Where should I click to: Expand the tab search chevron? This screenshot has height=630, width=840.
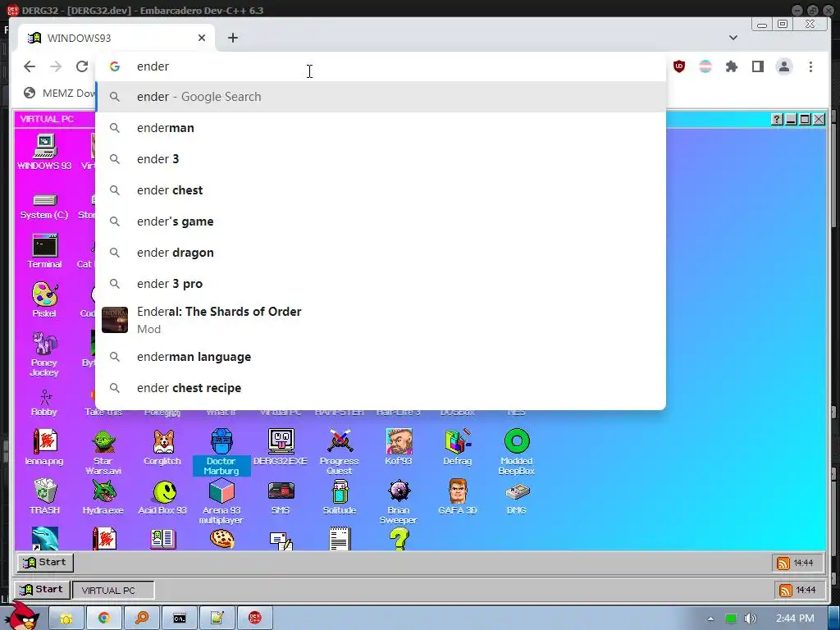pos(733,38)
